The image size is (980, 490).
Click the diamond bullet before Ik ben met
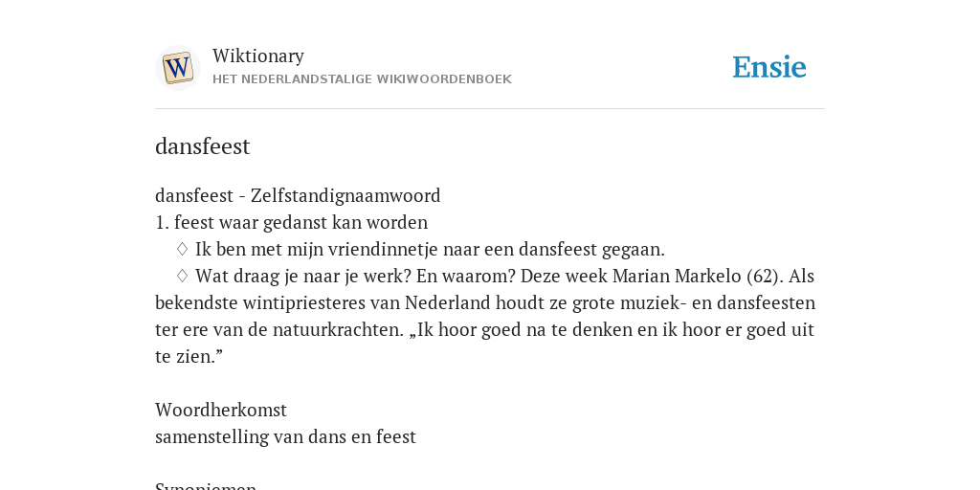click(182, 249)
